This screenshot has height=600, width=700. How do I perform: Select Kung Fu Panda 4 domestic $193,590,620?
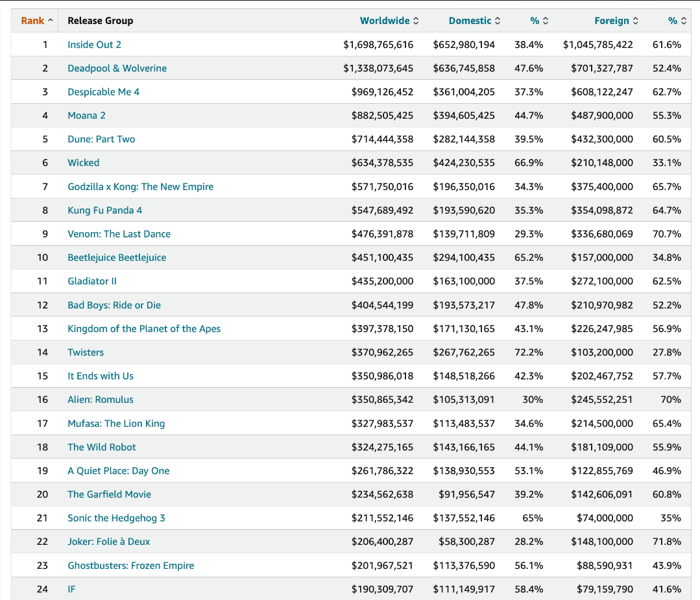(x=464, y=210)
